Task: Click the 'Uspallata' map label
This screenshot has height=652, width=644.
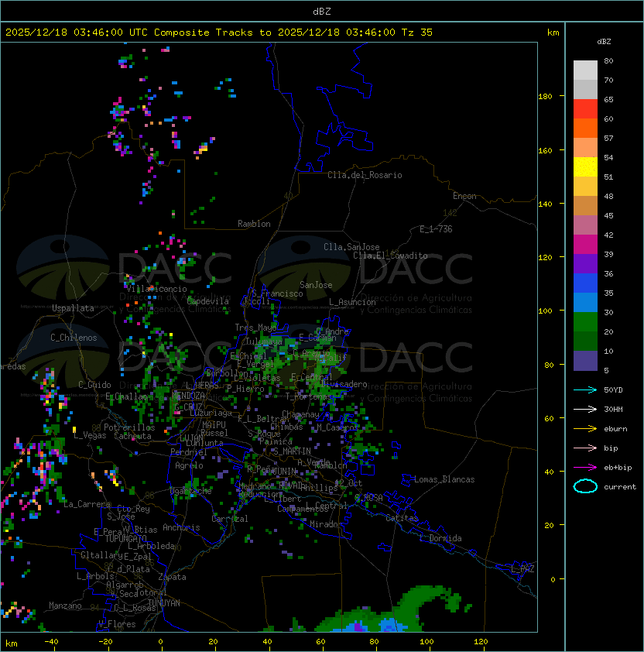Action: tap(73, 308)
